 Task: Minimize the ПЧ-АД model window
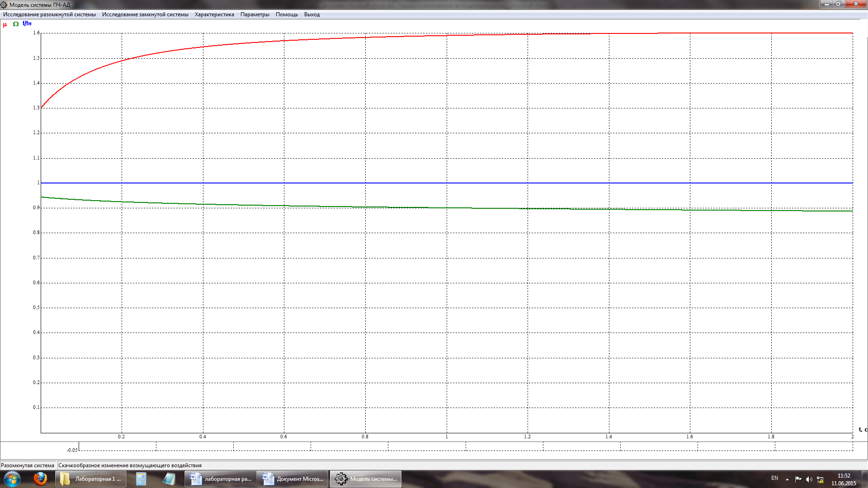tap(826, 4)
